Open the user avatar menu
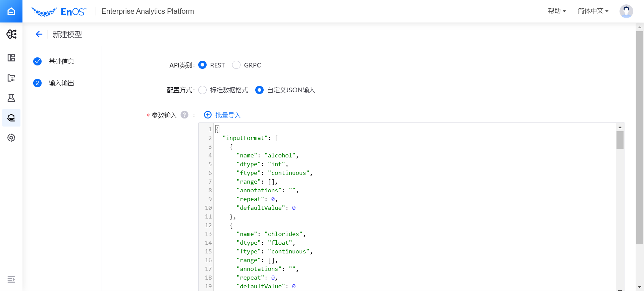This screenshot has width=644, height=291. tap(626, 11)
